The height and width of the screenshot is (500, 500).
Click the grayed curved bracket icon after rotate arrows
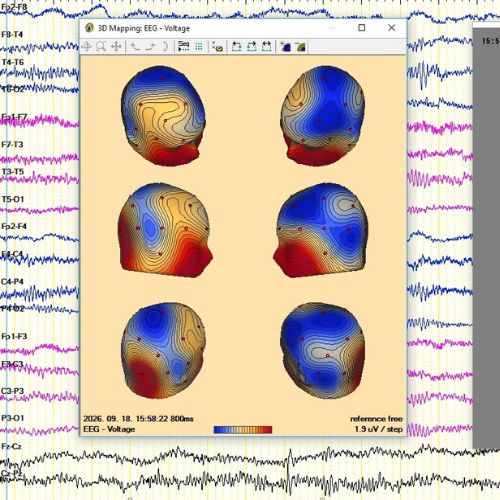(165, 46)
